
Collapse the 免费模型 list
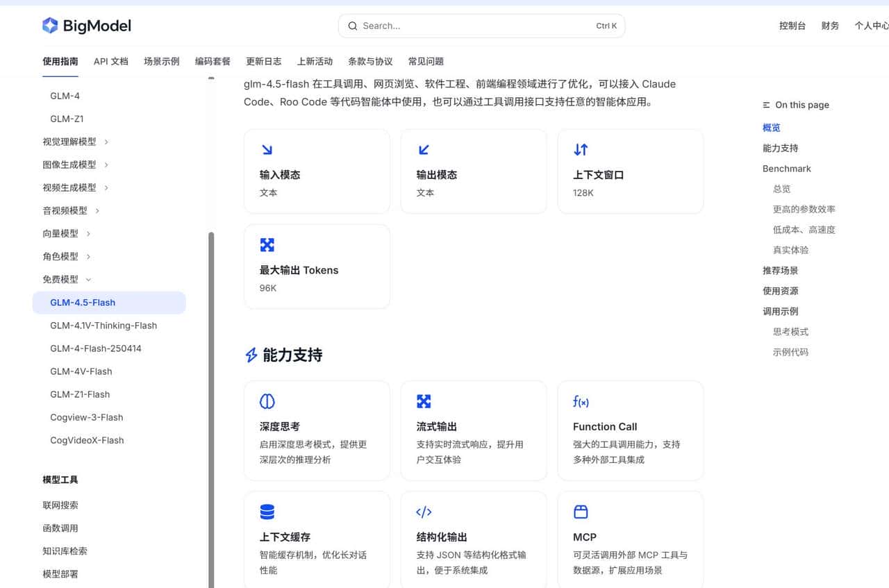pos(62,279)
